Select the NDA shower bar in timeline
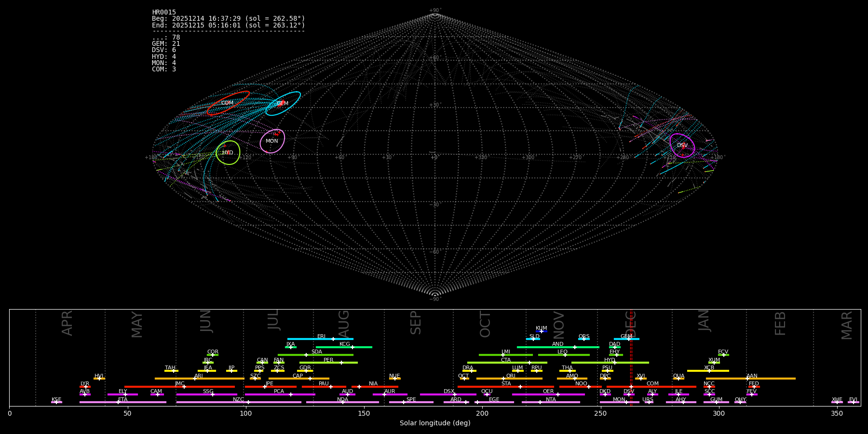 342,402
